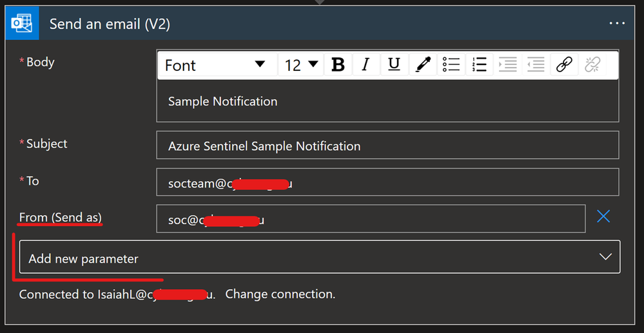Viewport: 644px width, 333px height.
Task: Toggle italic formatting
Action: 366,65
